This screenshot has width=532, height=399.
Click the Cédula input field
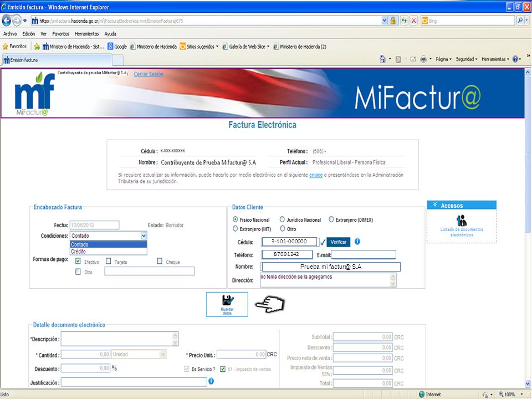[289, 242]
